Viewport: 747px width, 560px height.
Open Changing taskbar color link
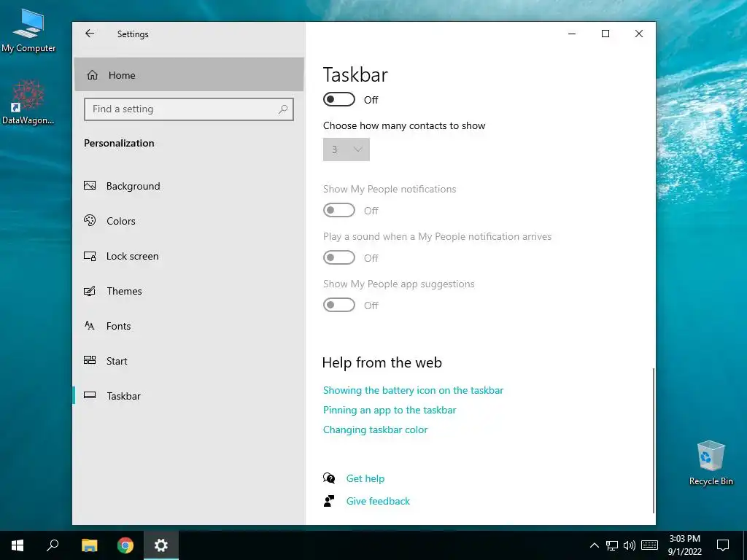376,429
